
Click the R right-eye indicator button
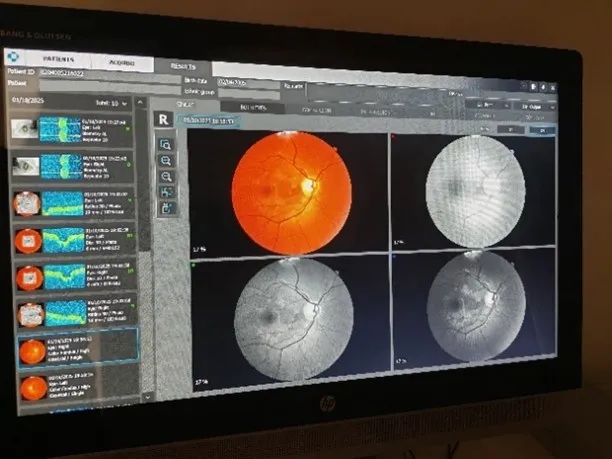coord(164,119)
